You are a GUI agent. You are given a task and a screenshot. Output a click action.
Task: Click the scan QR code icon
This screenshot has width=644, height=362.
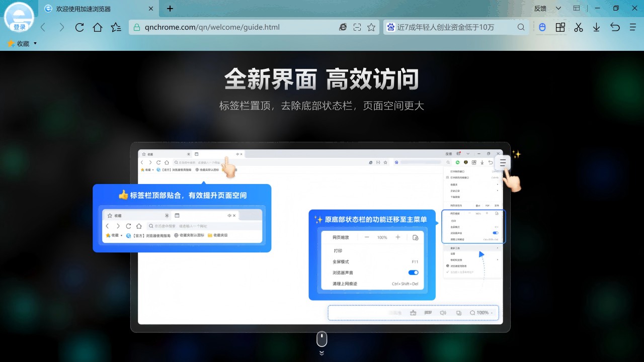pyautogui.click(x=357, y=27)
